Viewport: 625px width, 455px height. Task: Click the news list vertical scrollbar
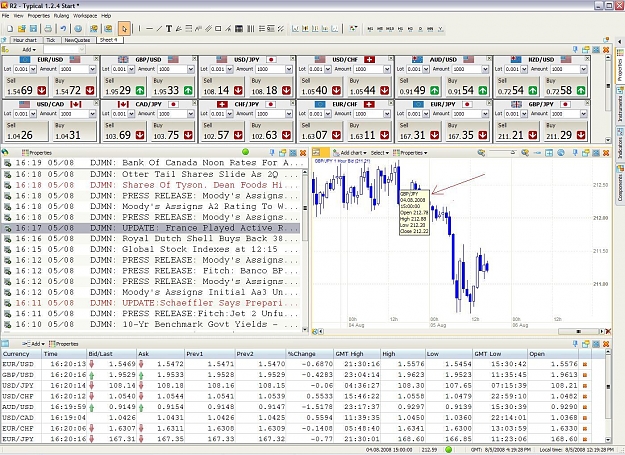[305, 249]
